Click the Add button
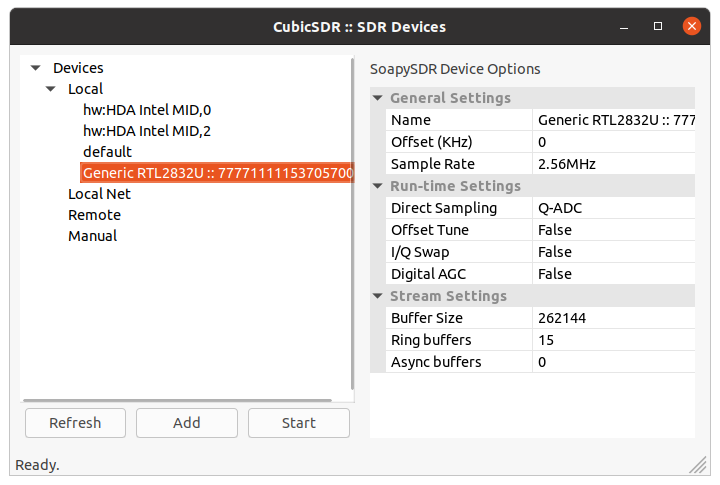Viewport: 720px width, 485px height. (x=187, y=423)
